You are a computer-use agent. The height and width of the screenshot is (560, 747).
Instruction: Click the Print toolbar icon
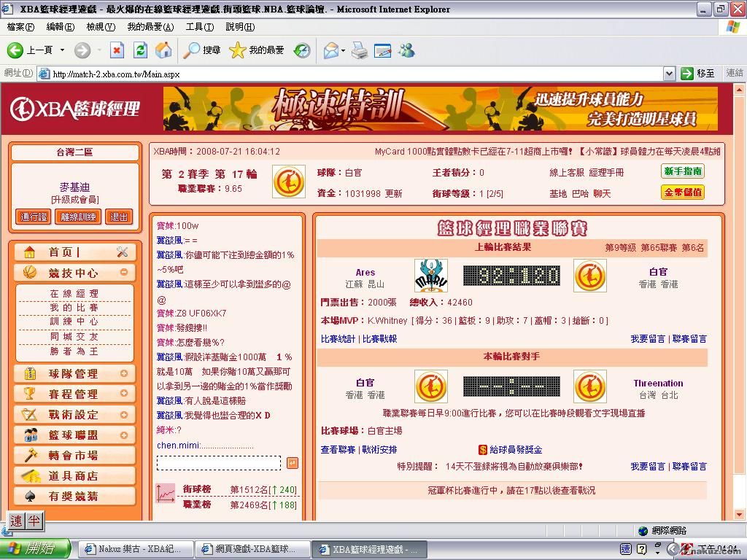[x=359, y=50]
